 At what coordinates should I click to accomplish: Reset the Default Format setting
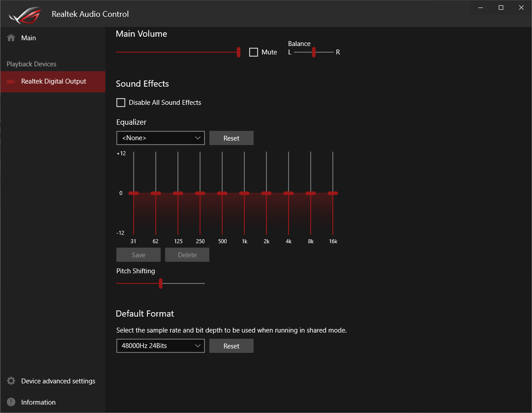[231, 345]
